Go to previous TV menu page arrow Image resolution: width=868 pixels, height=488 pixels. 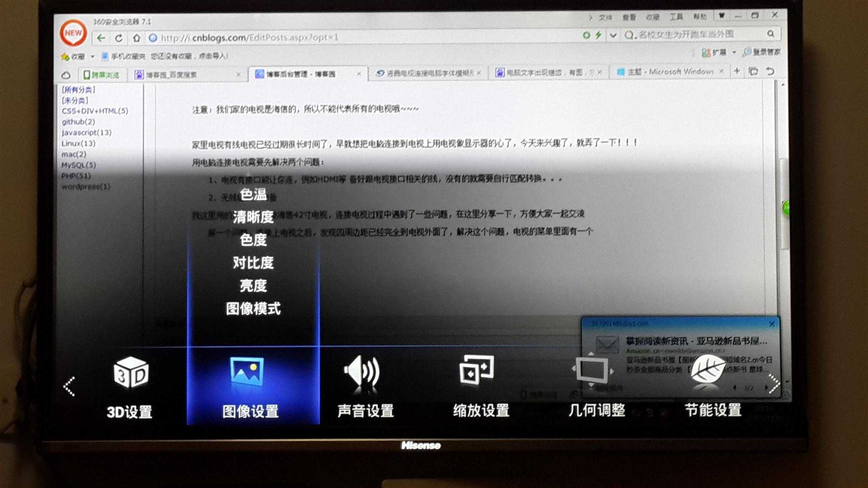click(x=69, y=386)
